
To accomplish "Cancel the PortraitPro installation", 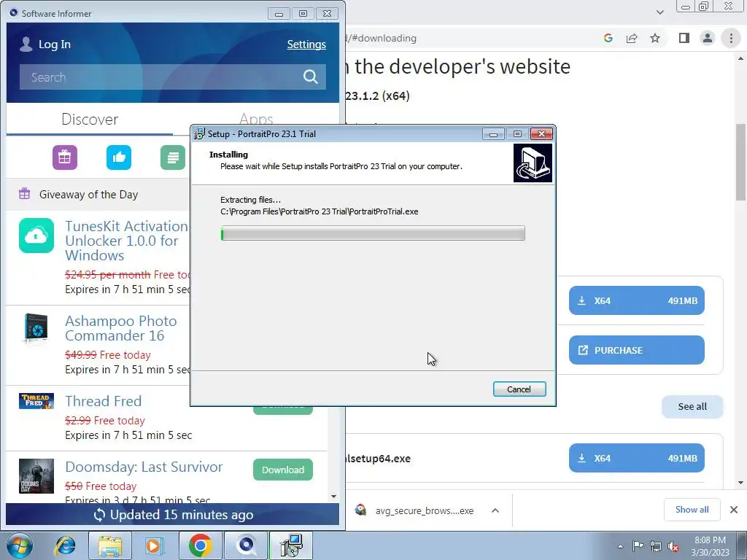I will (x=519, y=389).
